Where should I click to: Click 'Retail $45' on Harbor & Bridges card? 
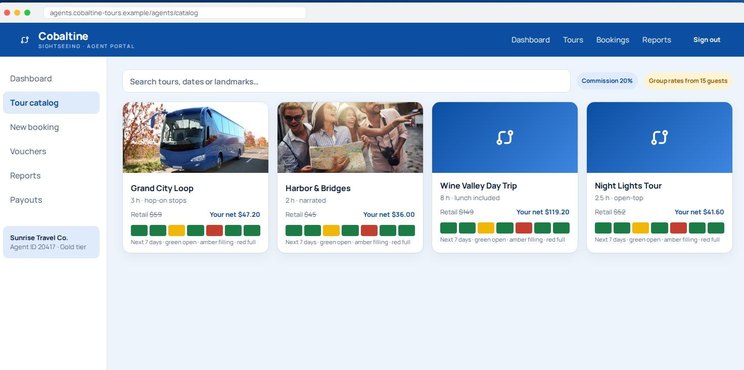coord(301,214)
